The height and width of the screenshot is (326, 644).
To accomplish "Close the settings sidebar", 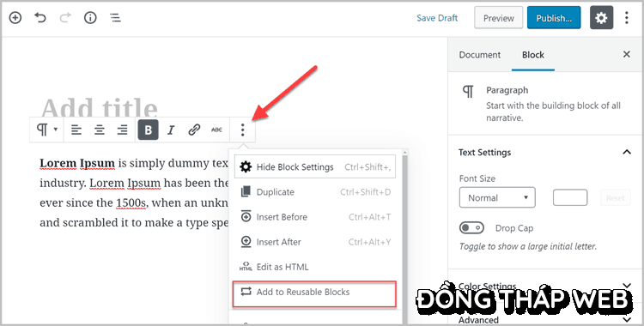I will coord(627,54).
